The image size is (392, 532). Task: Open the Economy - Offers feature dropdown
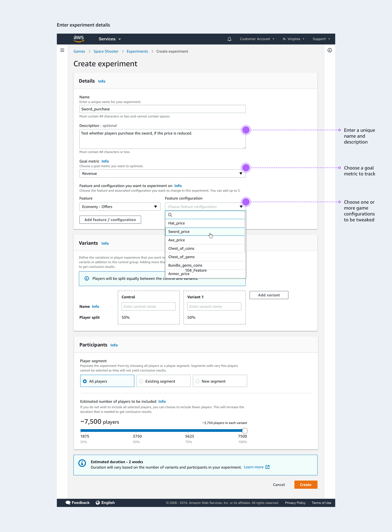[x=120, y=207]
